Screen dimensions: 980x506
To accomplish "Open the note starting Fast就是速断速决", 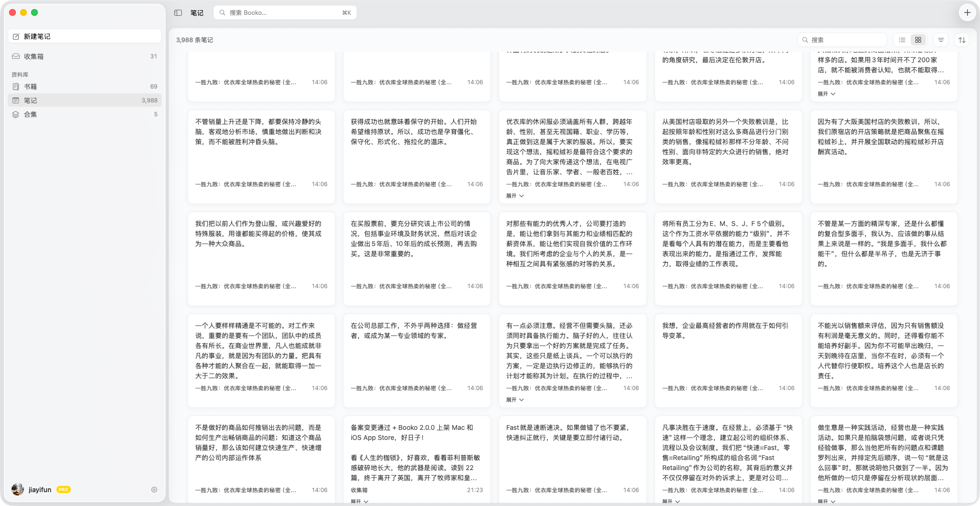I will coord(572,460).
